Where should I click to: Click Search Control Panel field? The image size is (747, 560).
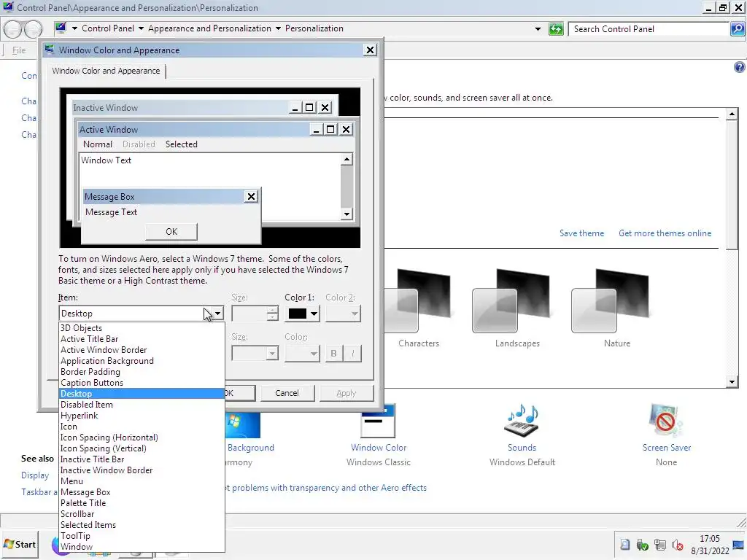649,29
